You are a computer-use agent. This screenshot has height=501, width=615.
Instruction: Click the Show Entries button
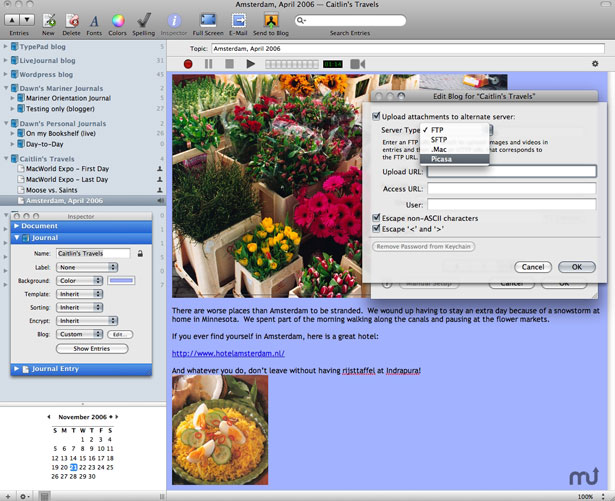(x=92, y=348)
